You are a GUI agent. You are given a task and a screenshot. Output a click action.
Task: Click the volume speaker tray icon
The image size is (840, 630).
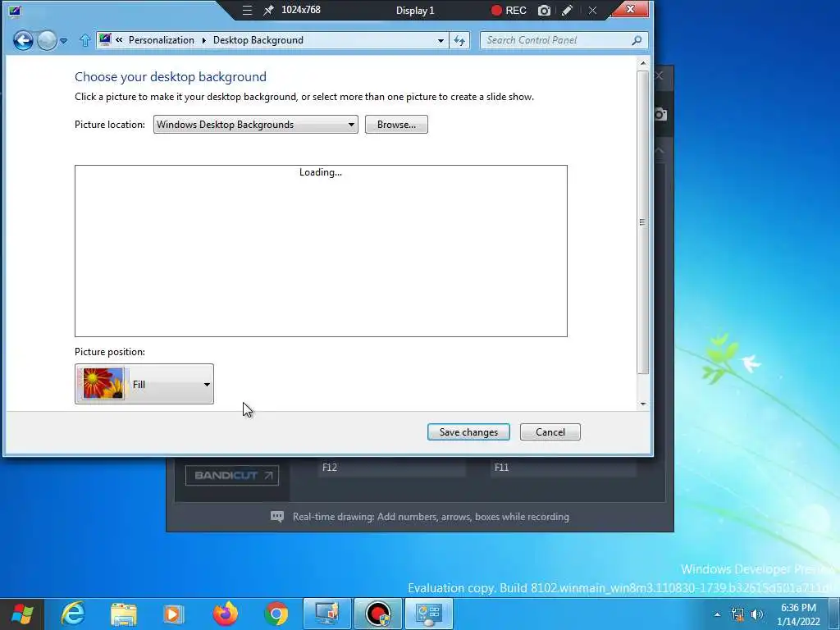[757, 614]
